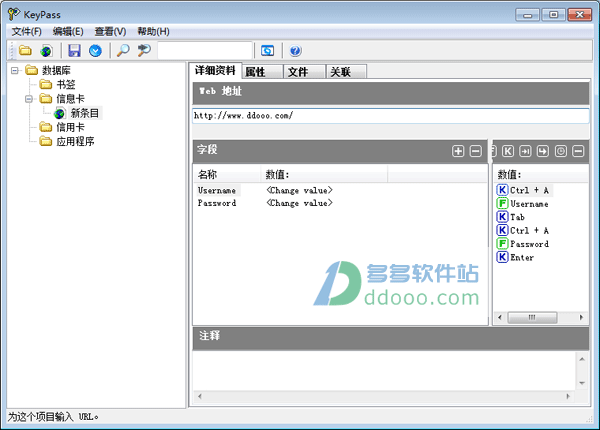Save database with floppy disk icon
The image size is (600, 430).
click(74, 50)
